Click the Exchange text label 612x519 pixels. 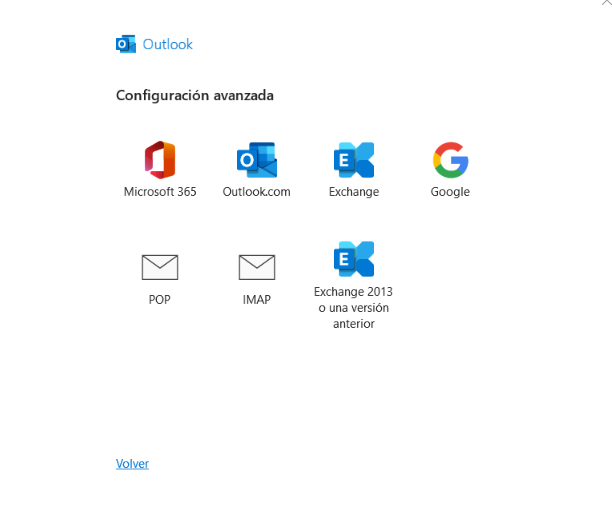354,192
